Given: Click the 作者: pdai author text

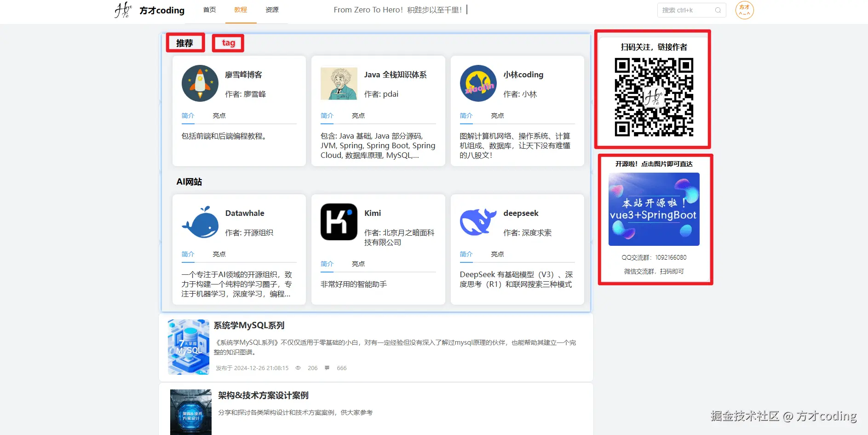Looking at the screenshot, I should (381, 94).
